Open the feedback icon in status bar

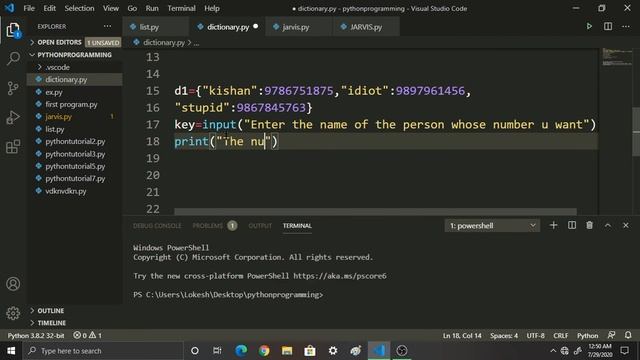point(611,335)
